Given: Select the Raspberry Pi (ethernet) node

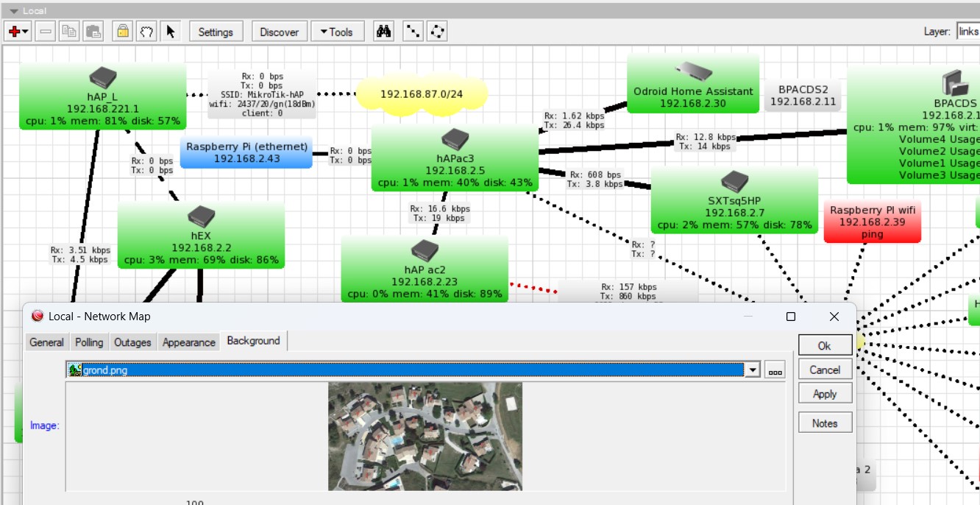Looking at the screenshot, I should coord(246,152).
